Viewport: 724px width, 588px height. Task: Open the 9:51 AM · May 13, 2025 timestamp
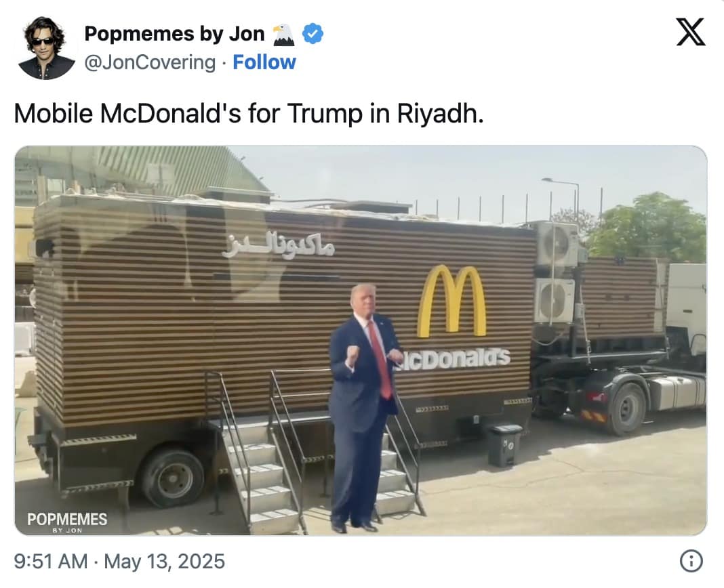(x=119, y=562)
